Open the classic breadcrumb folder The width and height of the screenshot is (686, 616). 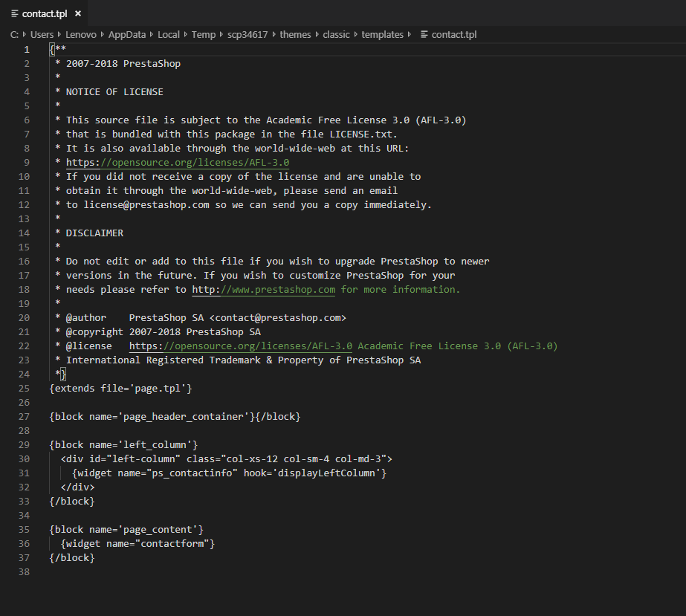[336, 34]
